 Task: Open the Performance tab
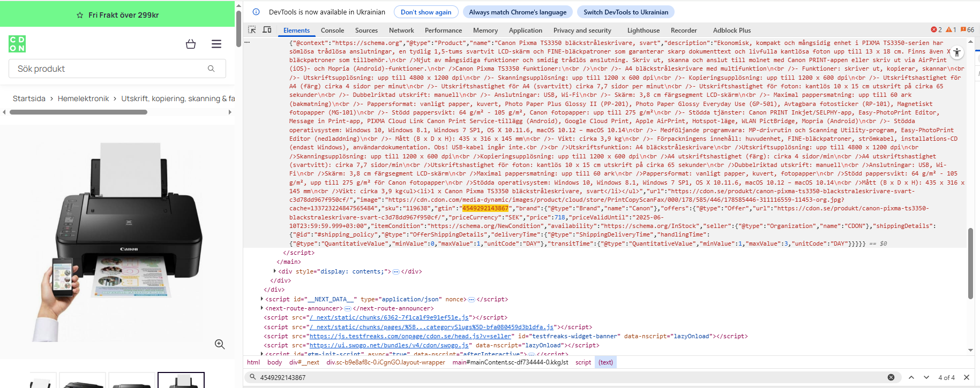443,31
